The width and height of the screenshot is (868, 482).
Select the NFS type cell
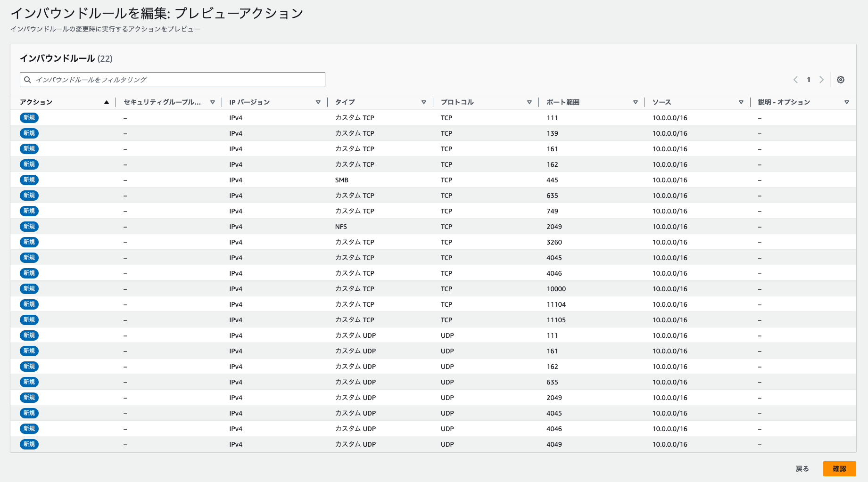(x=341, y=227)
